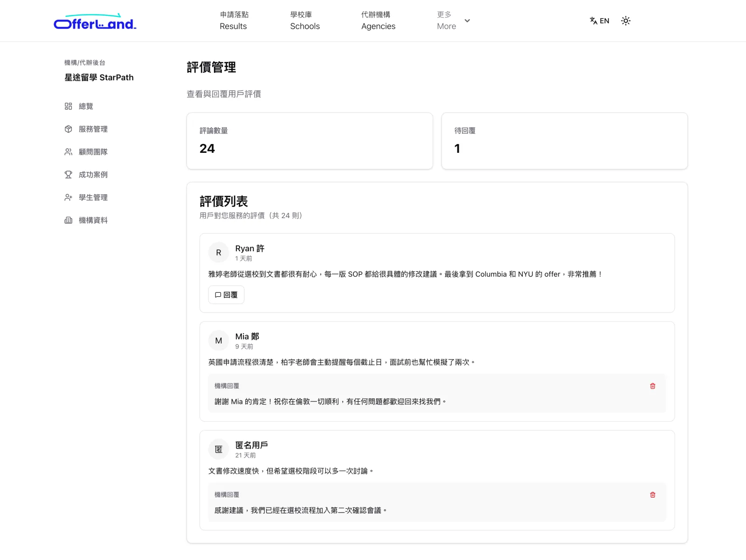Open 學校庫 Schools nav item
The height and width of the screenshot is (560, 746).
coord(305,21)
